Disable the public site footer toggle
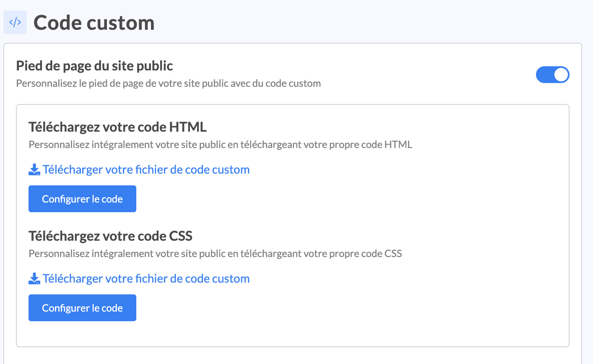Image resolution: width=593 pixels, height=364 pixels. click(x=552, y=75)
